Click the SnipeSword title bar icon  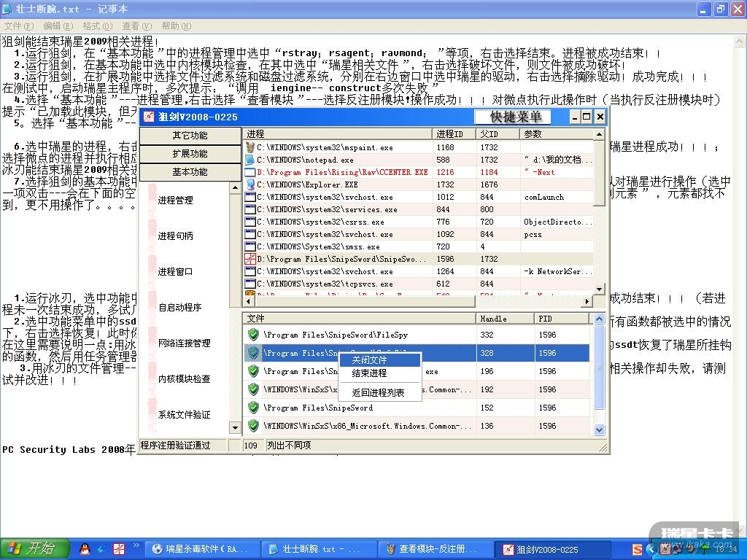point(149,117)
